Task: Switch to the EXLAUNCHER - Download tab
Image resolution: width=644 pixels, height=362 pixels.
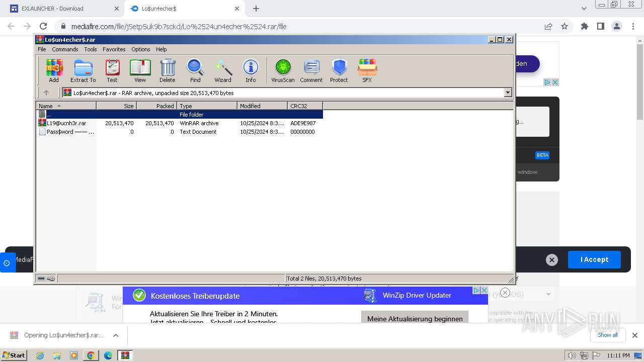Action: (61, 9)
